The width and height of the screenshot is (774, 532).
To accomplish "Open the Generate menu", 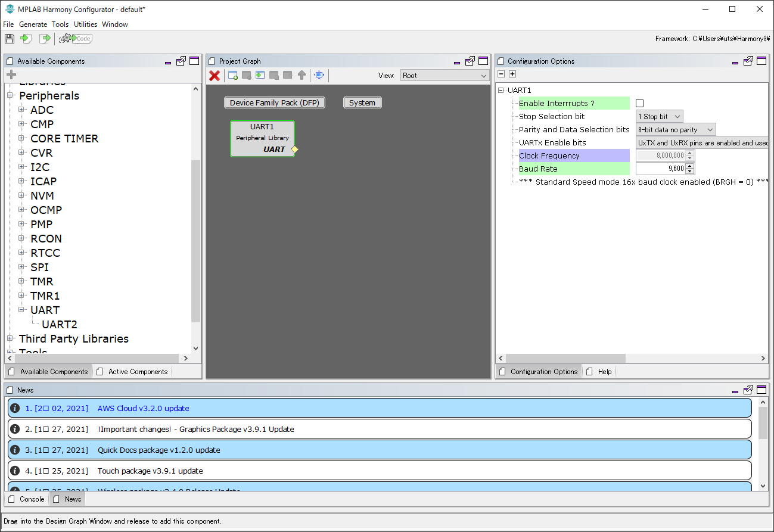I will 33,24.
